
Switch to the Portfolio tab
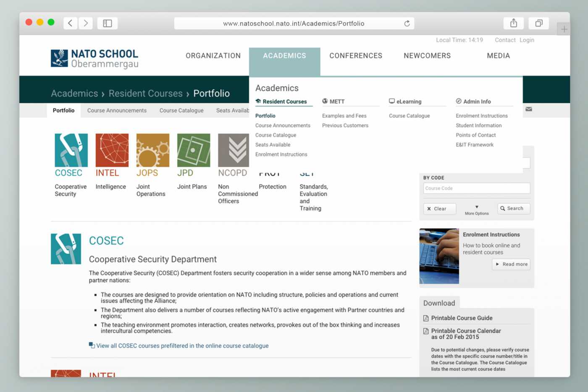click(x=63, y=110)
